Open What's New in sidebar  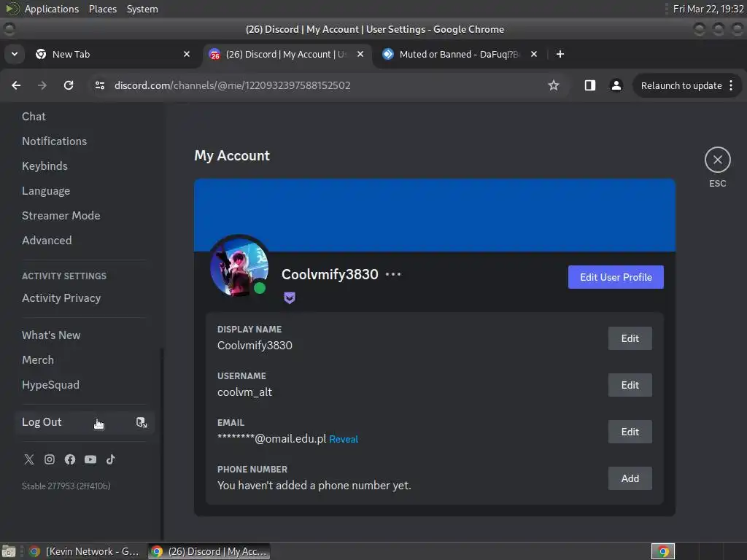(85, 335)
